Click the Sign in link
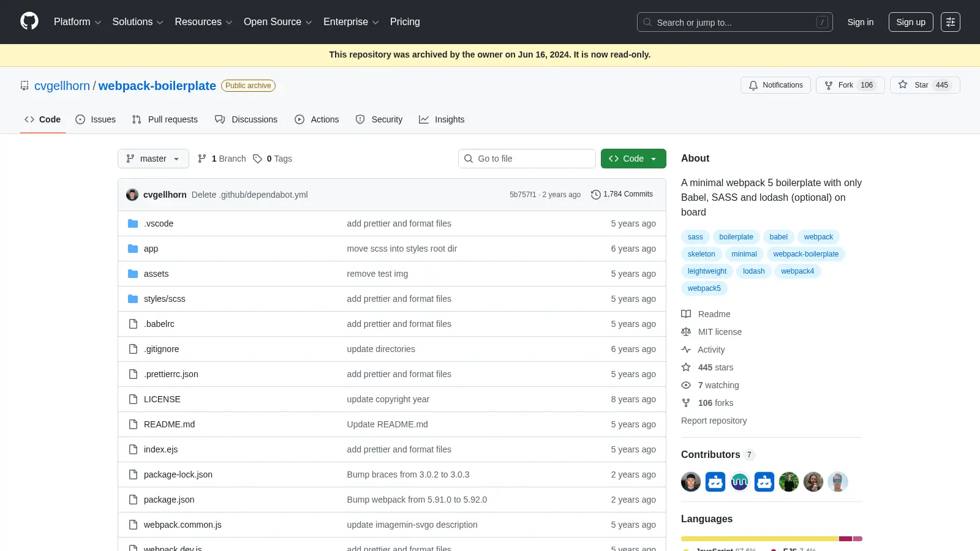This screenshot has width=980, height=551. [x=861, y=22]
